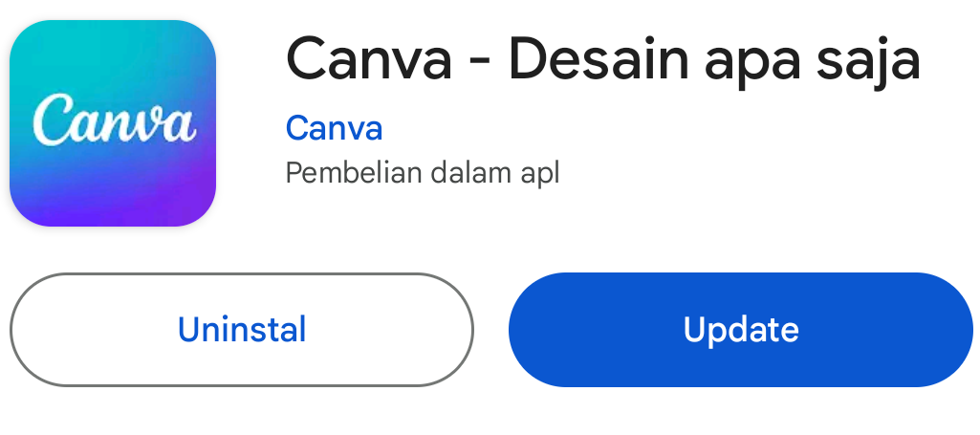The width and height of the screenshot is (980, 435).
Task: Open the teal-purple gradient Canva logo
Action: tap(113, 123)
